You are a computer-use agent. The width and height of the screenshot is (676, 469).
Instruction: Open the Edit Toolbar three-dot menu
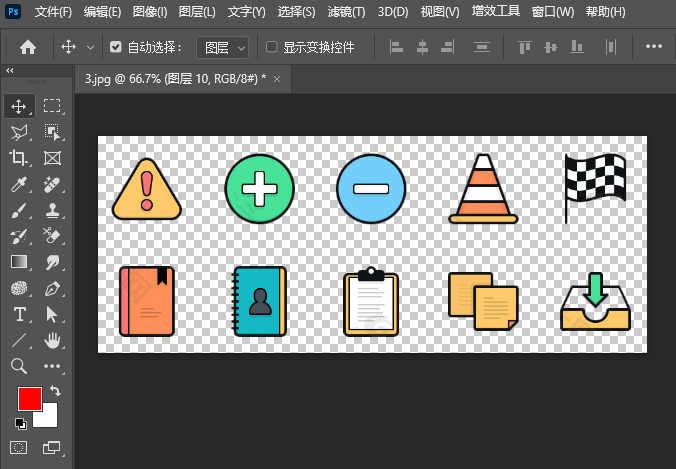[52, 366]
